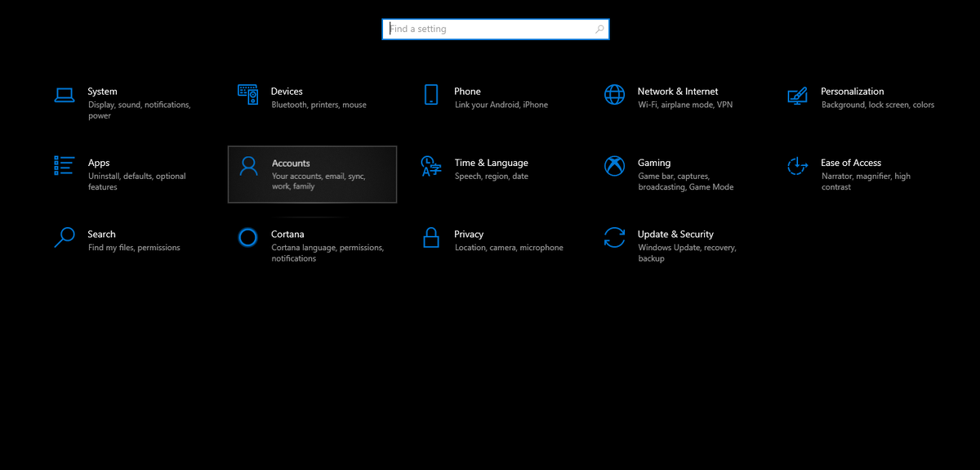This screenshot has width=980, height=470.
Task: Click 'Wi-Fi, airplane mode, VPN' text
Action: (x=685, y=105)
